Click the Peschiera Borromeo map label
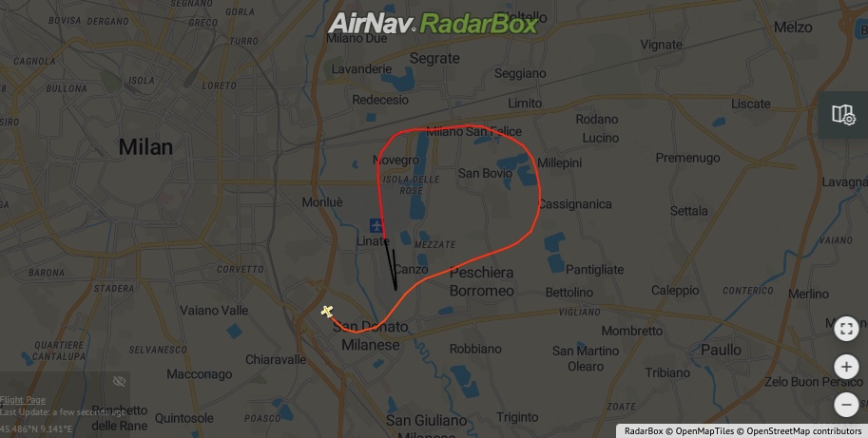The image size is (868, 438). coord(482,281)
